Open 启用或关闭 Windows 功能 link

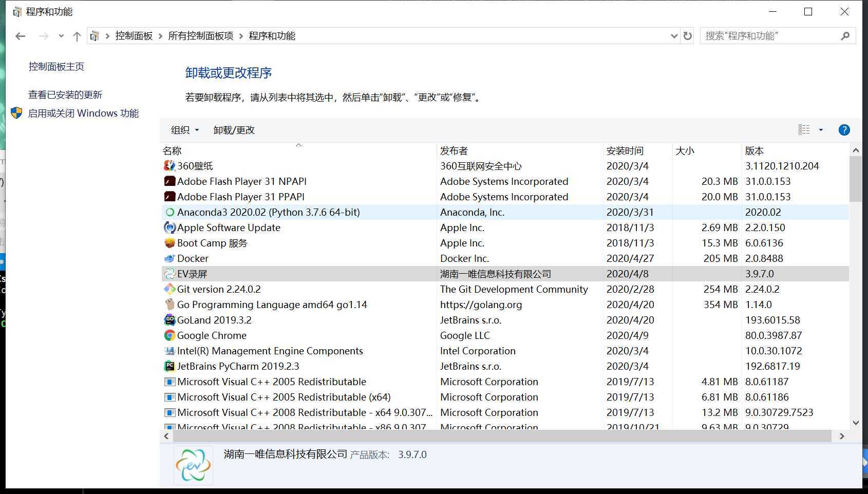point(83,113)
